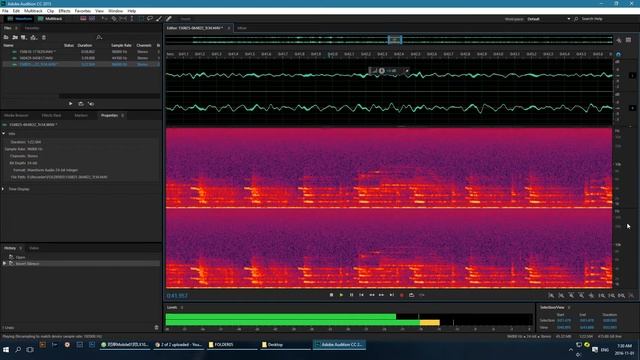Open the History panel menu icon

[20, 248]
